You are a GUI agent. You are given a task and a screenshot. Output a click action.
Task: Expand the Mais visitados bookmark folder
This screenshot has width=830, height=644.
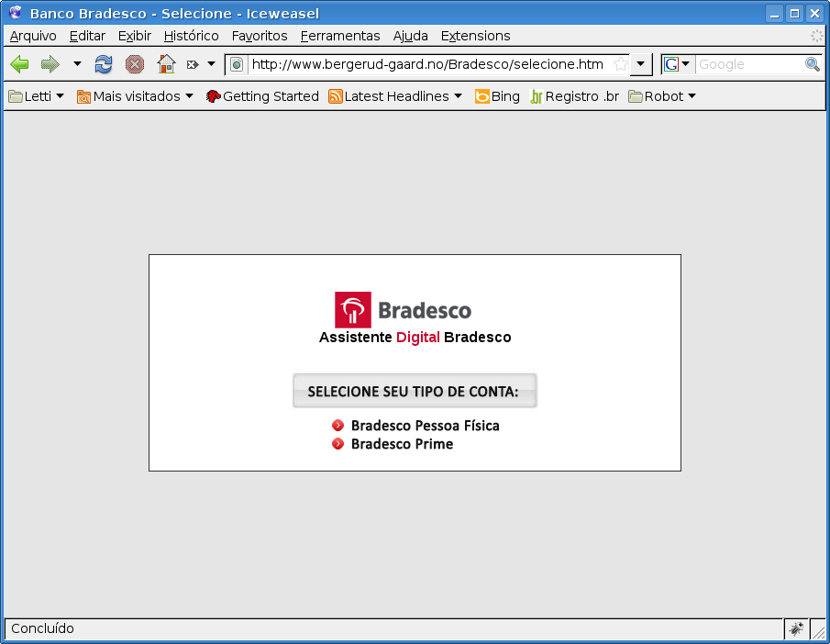click(135, 96)
